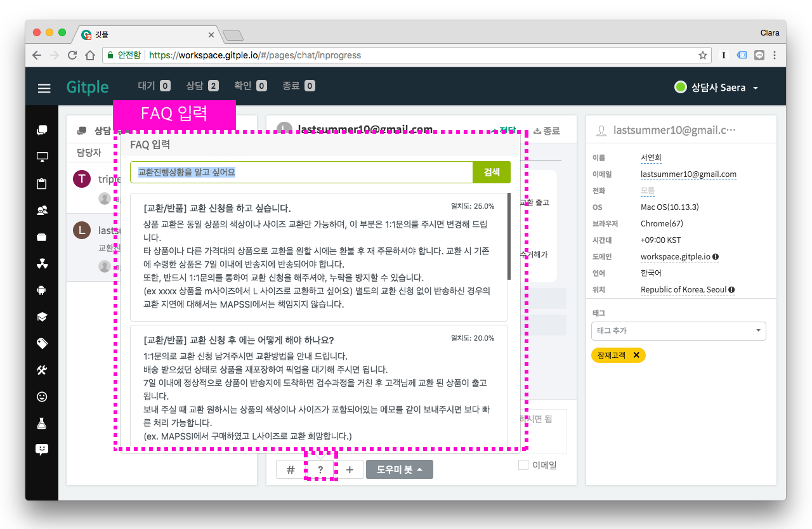Select FAQ result 교환 신청을 하고 싶습니다
This screenshot has width=812, height=529.
click(x=318, y=257)
